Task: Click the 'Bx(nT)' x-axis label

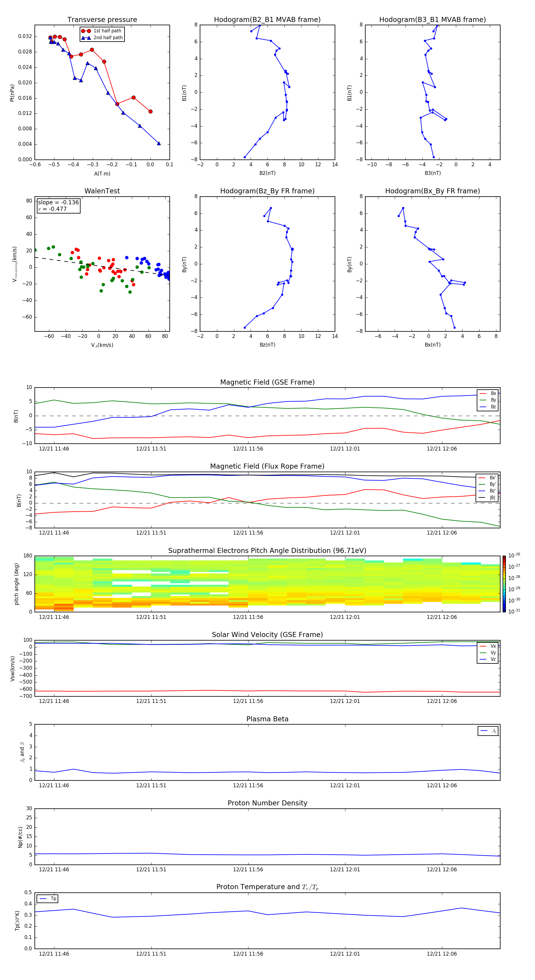Action: [432, 345]
